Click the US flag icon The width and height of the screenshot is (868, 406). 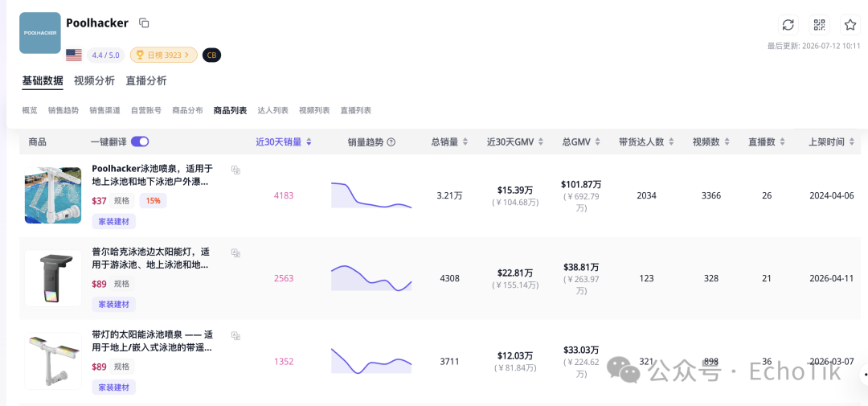click(74, 55)
